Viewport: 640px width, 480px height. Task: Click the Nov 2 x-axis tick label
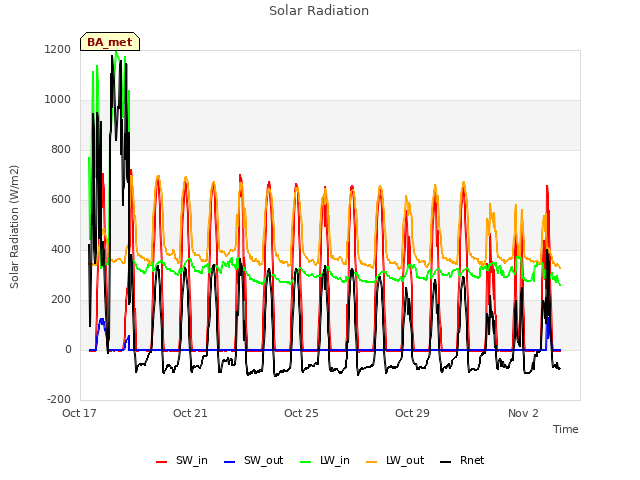tap(523, 413)
